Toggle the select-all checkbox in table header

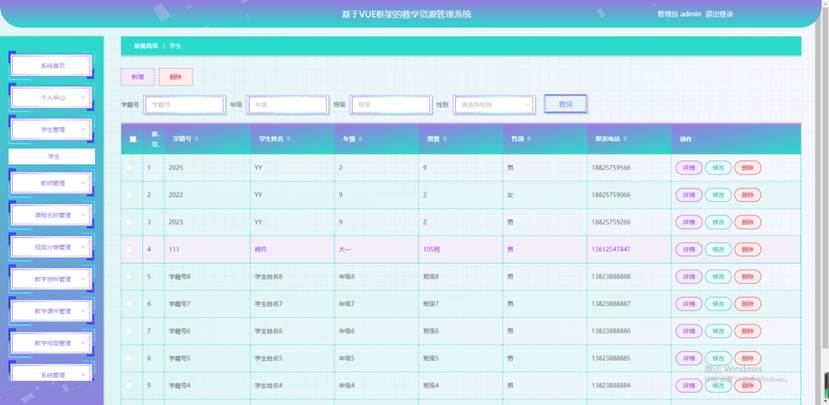click(x=133, y=140)
